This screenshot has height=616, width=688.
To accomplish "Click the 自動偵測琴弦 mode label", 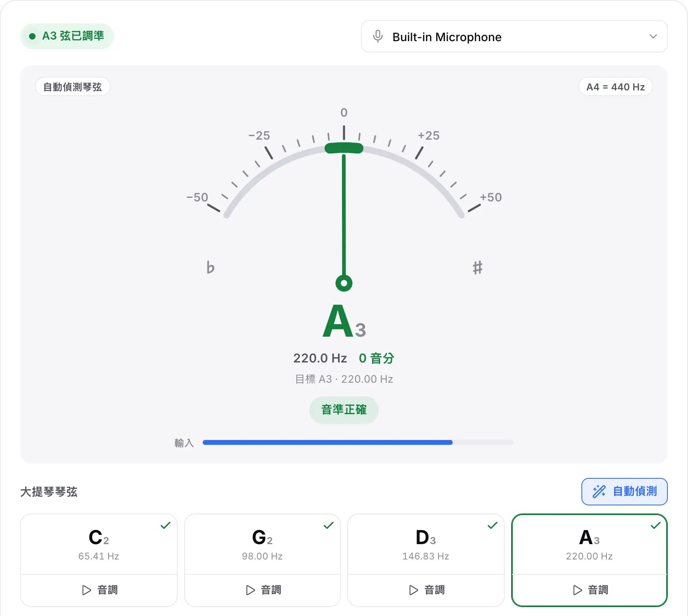I will [x=73, y=87].
